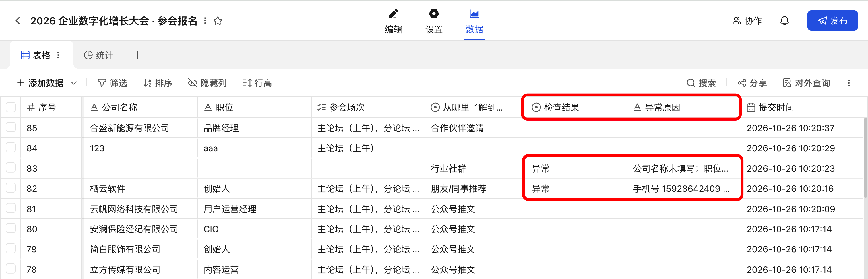The image size is (868, 279).
Task: Click the 提交时间 column header
Action: tap(792, 107)
